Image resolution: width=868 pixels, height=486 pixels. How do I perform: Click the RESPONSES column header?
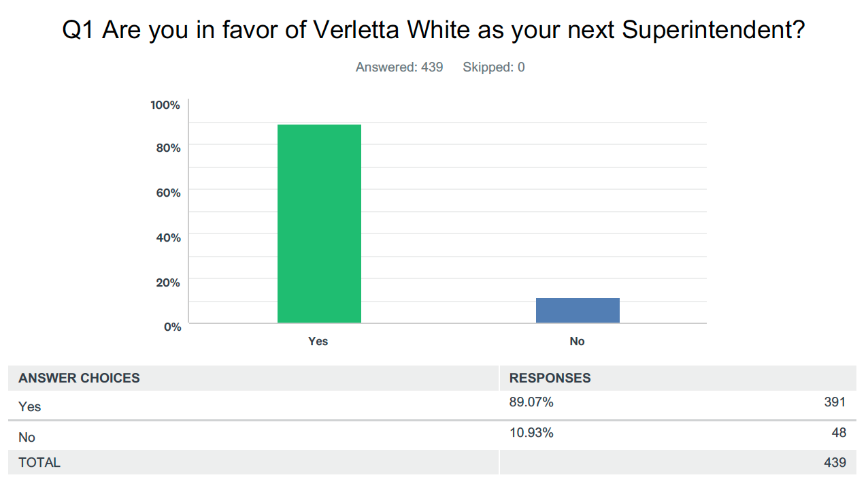[550, 378]
